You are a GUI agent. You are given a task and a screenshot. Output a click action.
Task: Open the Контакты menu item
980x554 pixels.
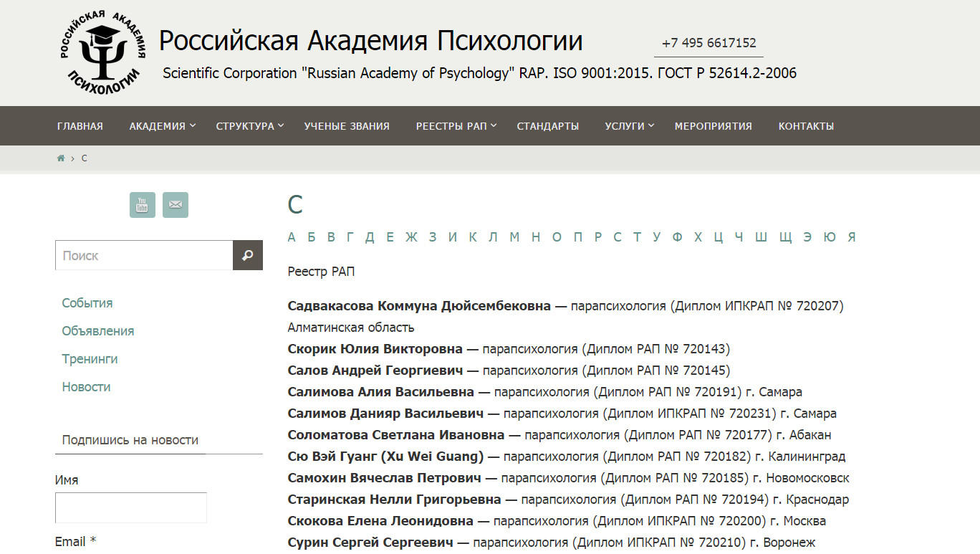click(x=806, y=126)
